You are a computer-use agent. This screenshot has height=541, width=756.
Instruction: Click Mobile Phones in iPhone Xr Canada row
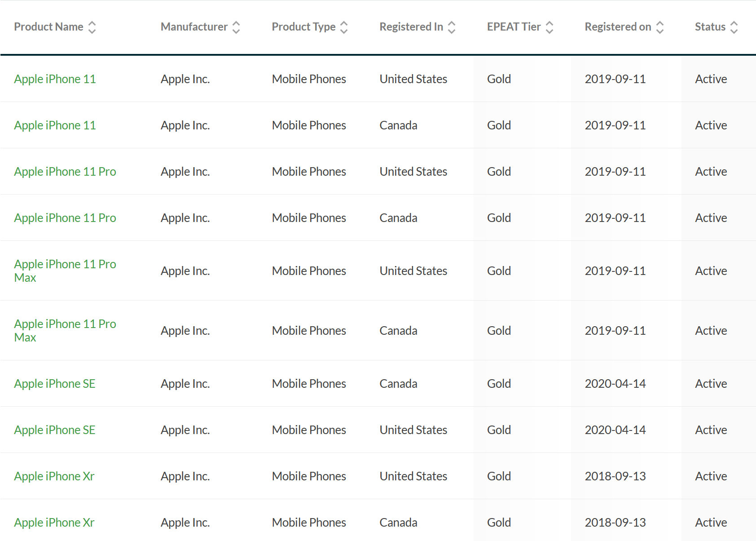pyautogui.click(x=309, y=523)
